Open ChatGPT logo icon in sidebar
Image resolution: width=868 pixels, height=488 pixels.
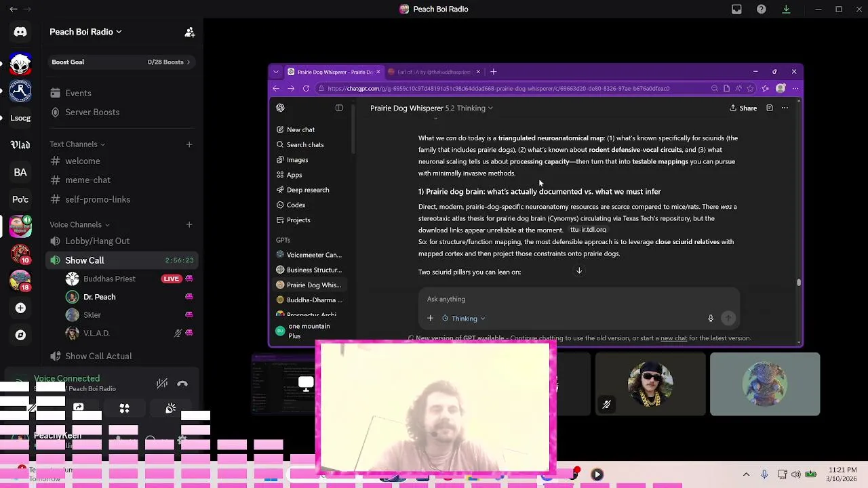(280, 108)
